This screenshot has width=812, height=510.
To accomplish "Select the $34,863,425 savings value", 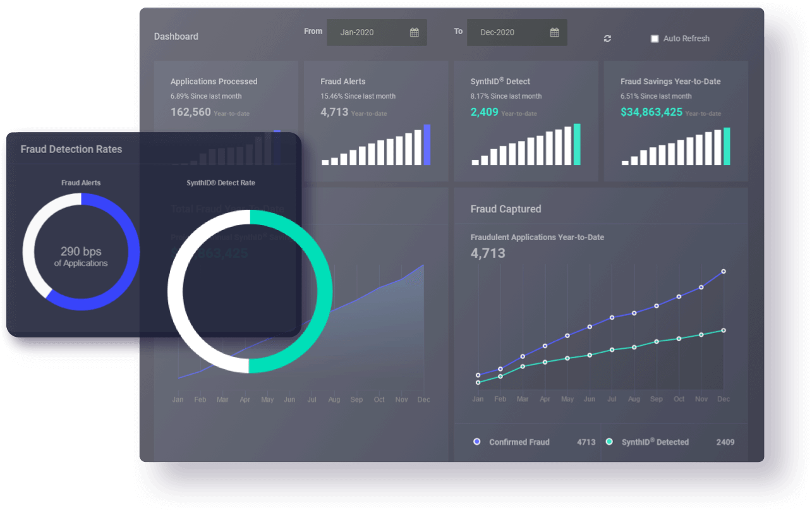I will tap(651, 112).
